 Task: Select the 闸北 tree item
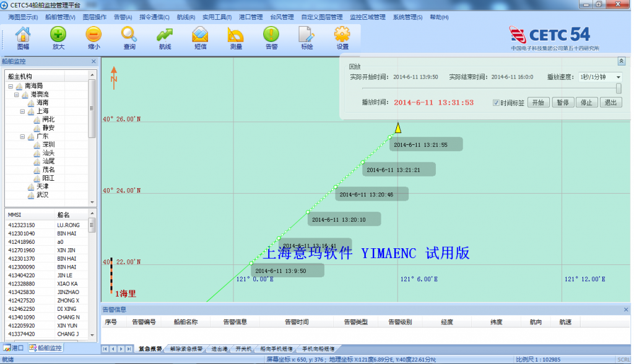(48, 119)
